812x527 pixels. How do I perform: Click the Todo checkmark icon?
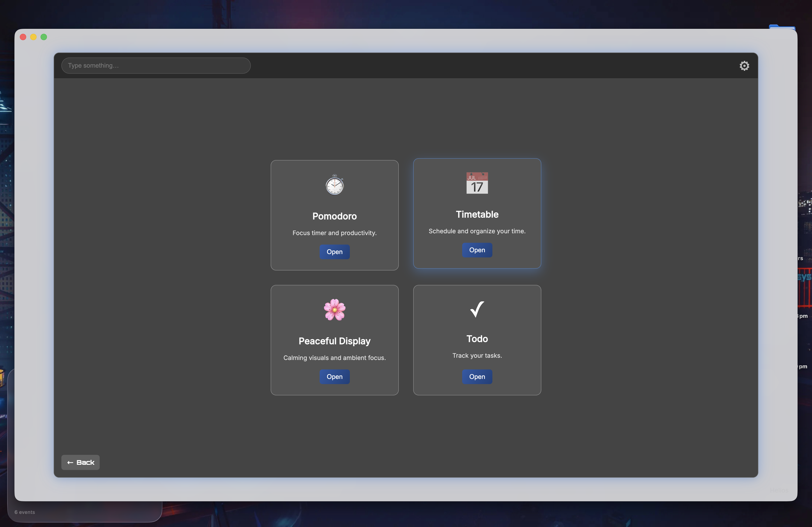point(477,309)
